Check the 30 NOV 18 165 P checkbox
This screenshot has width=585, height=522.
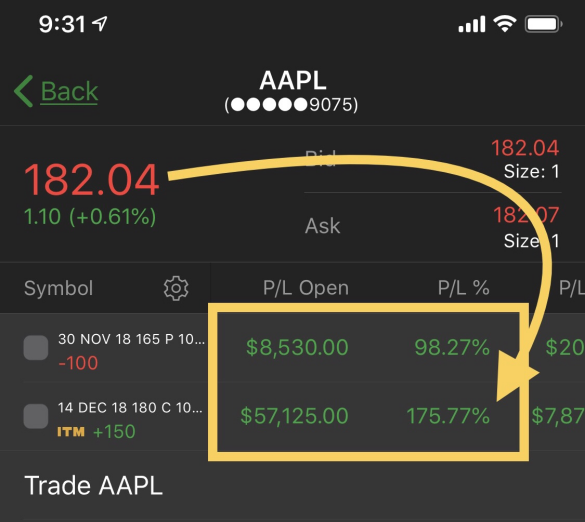point(36,347)
